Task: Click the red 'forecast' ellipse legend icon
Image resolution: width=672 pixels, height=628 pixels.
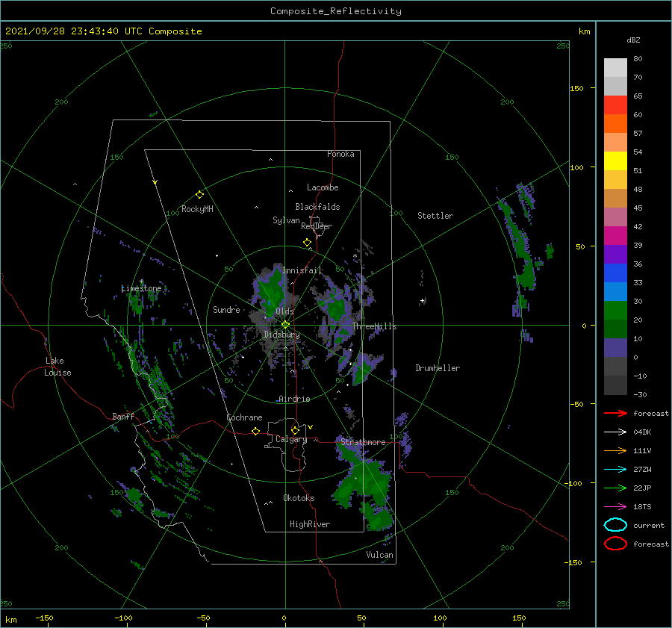Action: [615, 544]
